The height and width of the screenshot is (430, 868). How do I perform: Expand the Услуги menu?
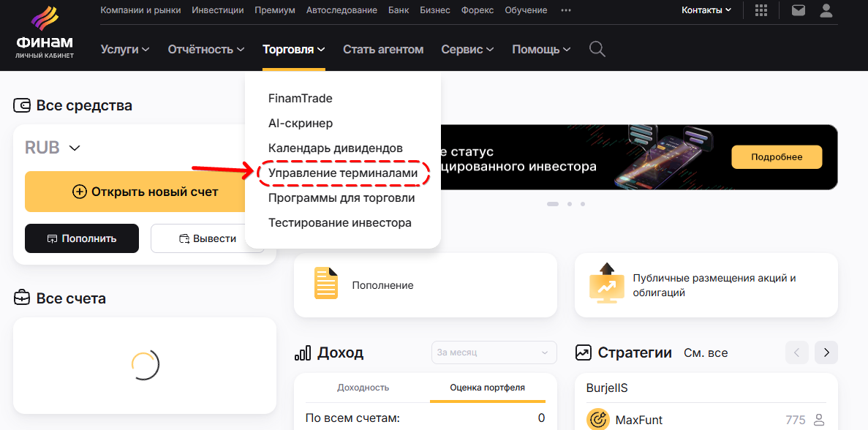[x=125, y=50]
